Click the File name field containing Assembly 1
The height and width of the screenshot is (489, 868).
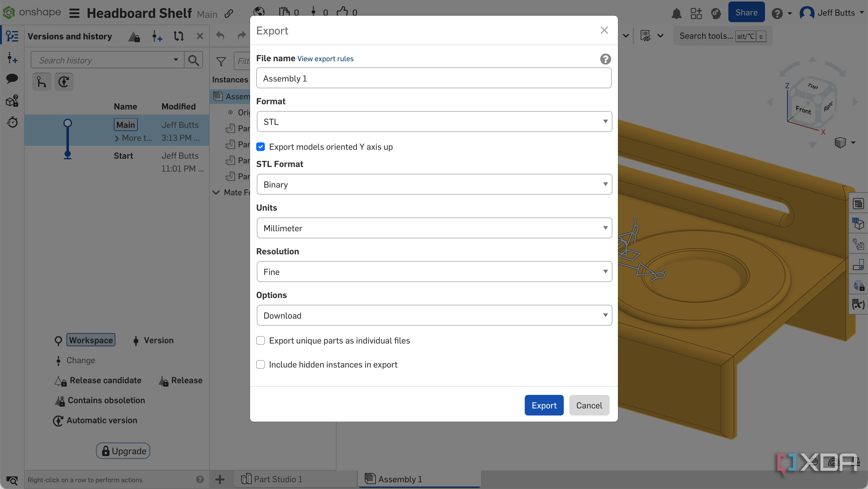pyautogui.click(x=434, y=78)
